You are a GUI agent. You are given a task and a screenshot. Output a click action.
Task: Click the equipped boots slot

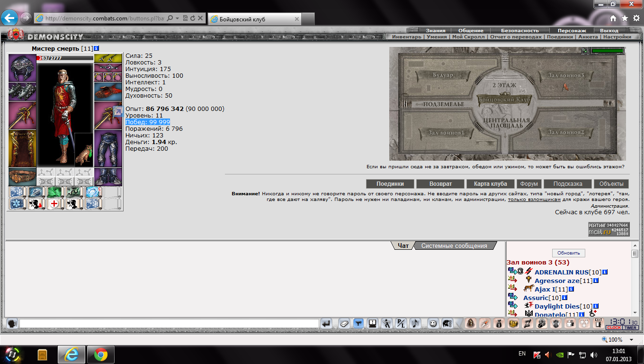coord(108,176)
